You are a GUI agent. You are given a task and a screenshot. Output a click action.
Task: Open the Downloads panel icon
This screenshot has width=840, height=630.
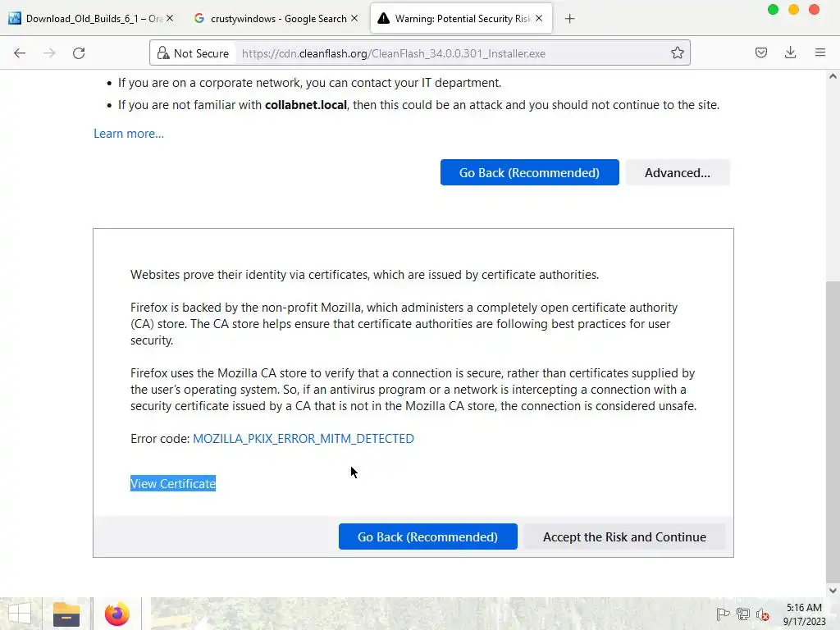(790, 52)
